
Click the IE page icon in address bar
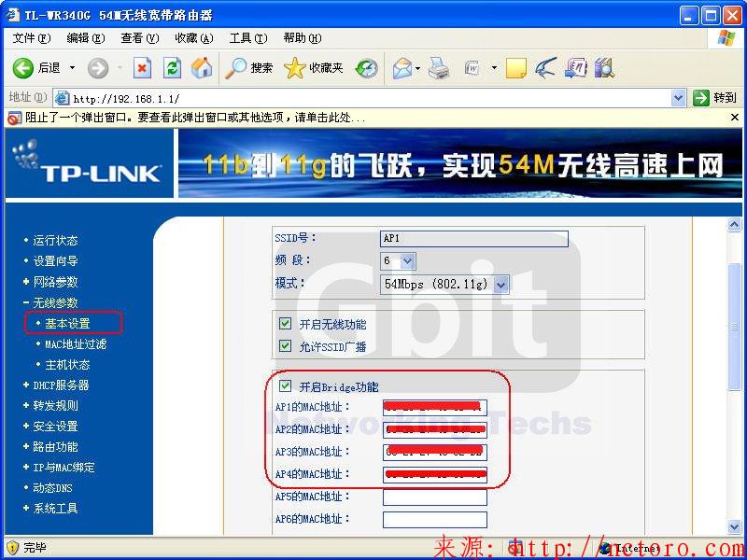pos(63,99)
